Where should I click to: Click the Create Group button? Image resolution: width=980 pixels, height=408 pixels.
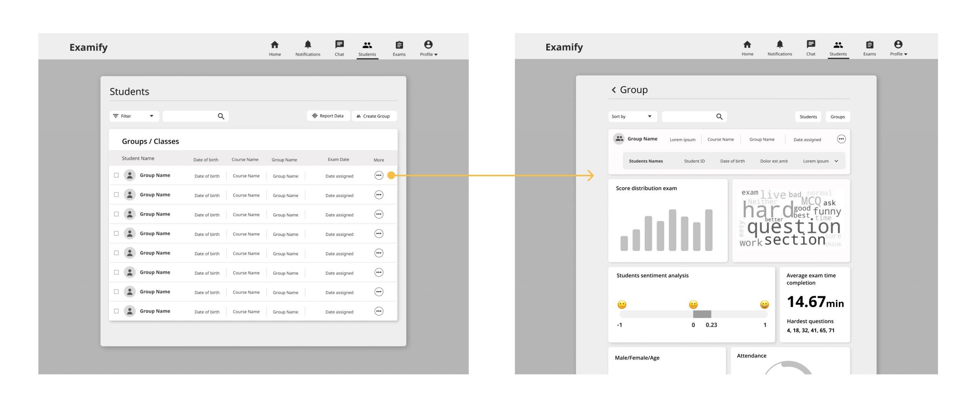(x=374, y=116)
